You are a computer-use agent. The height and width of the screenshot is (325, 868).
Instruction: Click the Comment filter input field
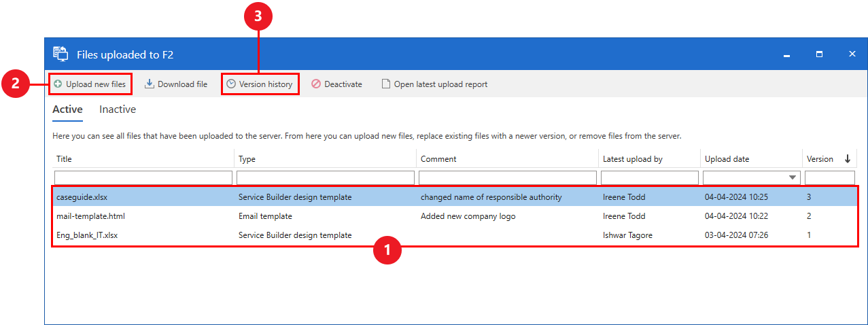pyautogui.click(x=508, y=178)
